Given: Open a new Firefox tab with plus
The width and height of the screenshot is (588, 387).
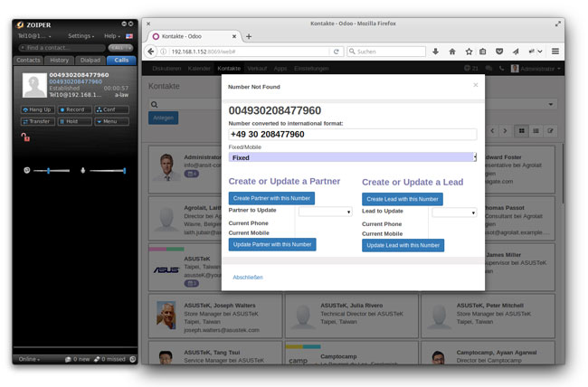Looking at the screenshot, I should click(x=249, y=36).
